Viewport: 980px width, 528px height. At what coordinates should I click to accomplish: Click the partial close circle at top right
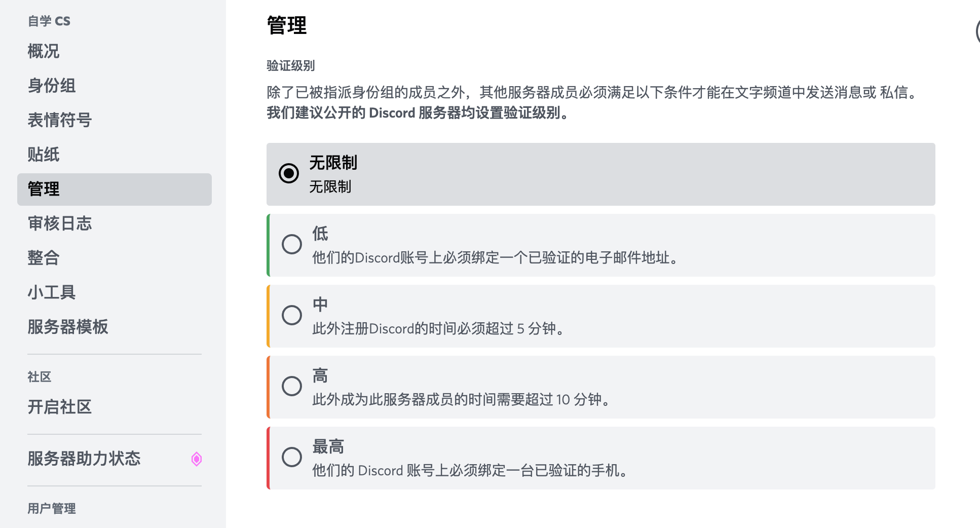(x=977, y=31)
